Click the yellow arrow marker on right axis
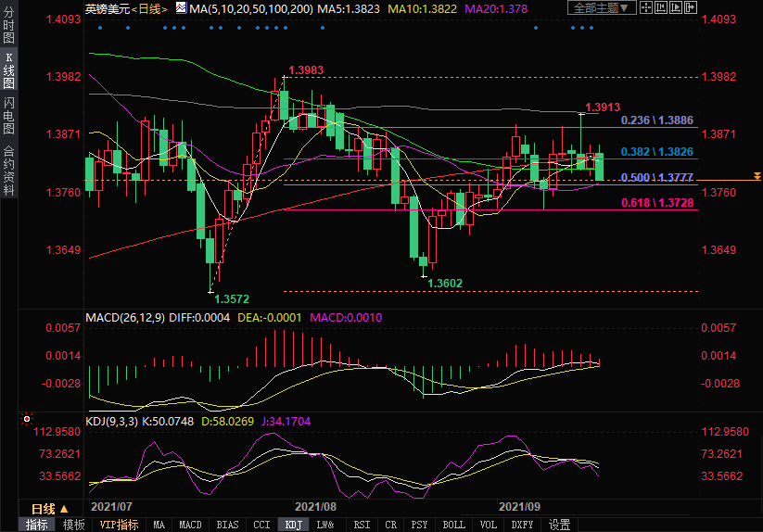 click(x=757, y=176)
